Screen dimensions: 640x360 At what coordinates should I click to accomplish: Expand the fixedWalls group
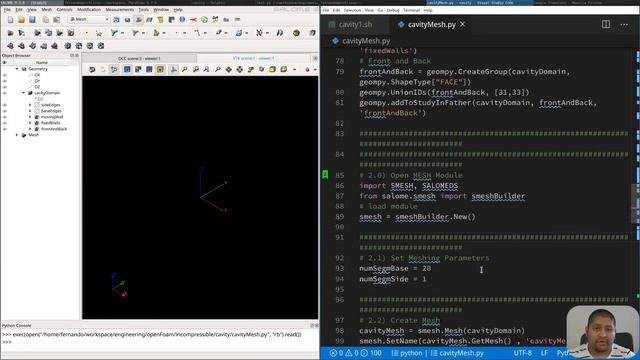30,123
